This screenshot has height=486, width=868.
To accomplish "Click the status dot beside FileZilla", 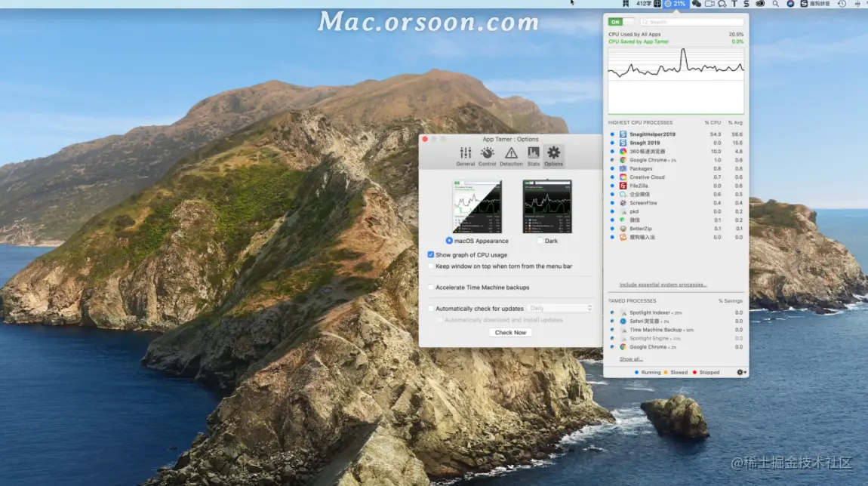I will coord(612,186).
